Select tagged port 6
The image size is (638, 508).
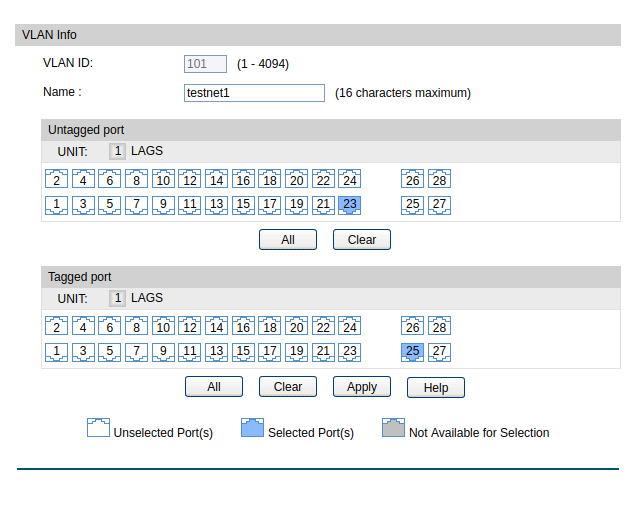pos(110,326)
